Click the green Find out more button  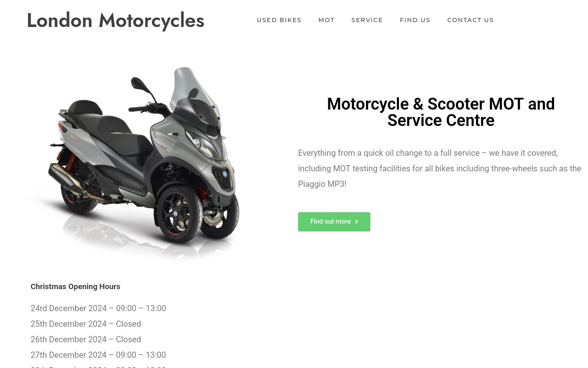coord(334,222)
